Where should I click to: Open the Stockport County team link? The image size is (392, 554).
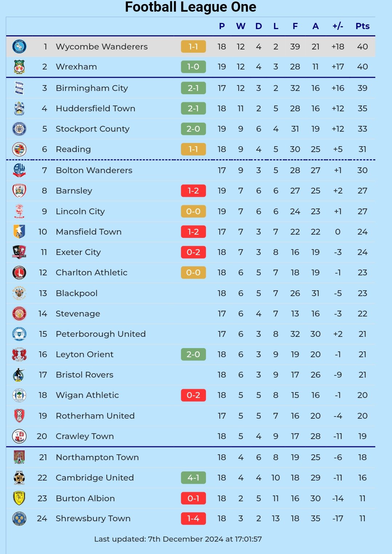93,129
